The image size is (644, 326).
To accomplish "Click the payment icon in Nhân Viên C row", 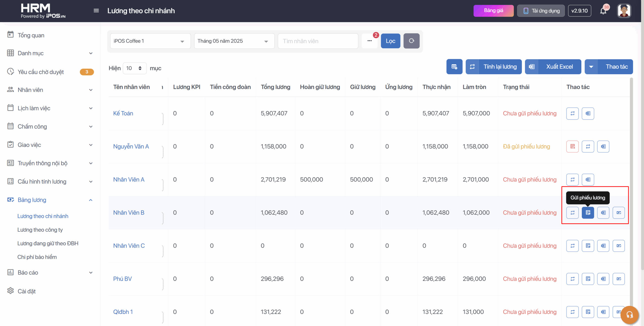I will click(619, 246).
